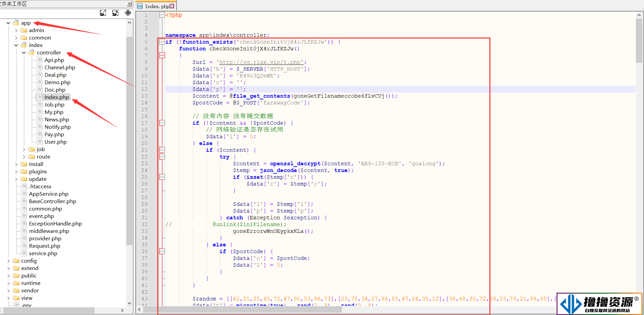Close the folder workspace panel
Screen dimensions: 644x315
click(x=130, y=4)
